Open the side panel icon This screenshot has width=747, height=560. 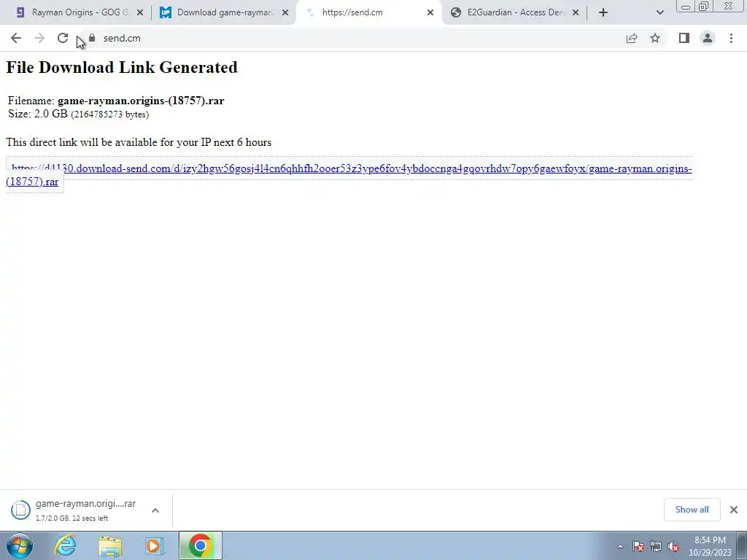(684, 38)
